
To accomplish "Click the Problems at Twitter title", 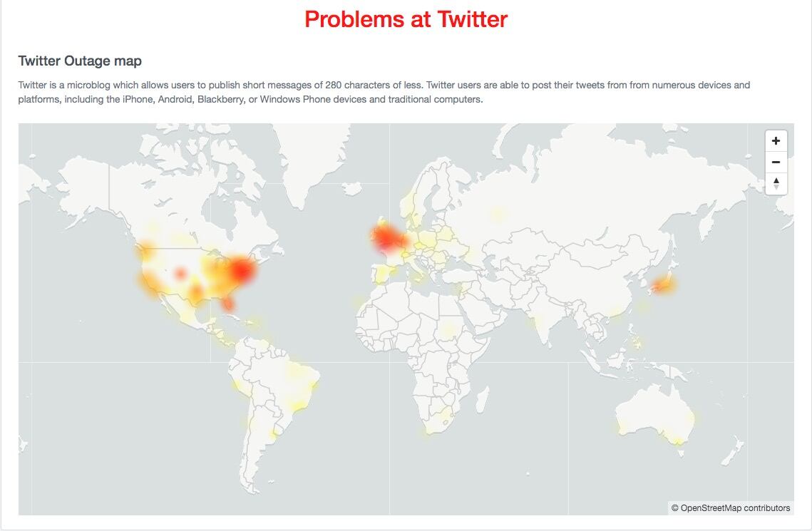I will pos(406,19).
